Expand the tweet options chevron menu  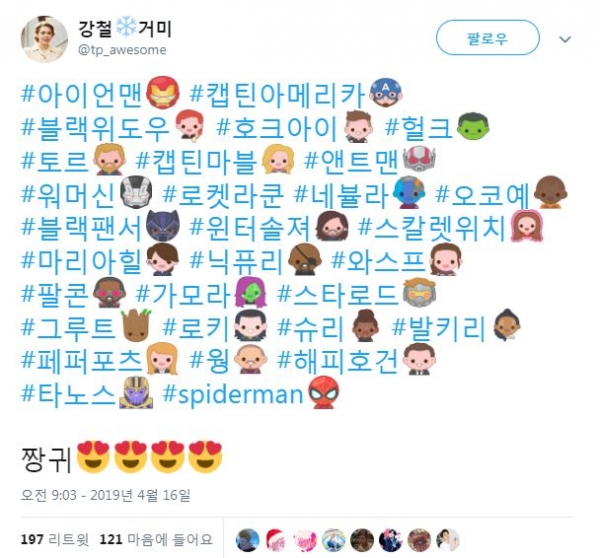(565, 39)
